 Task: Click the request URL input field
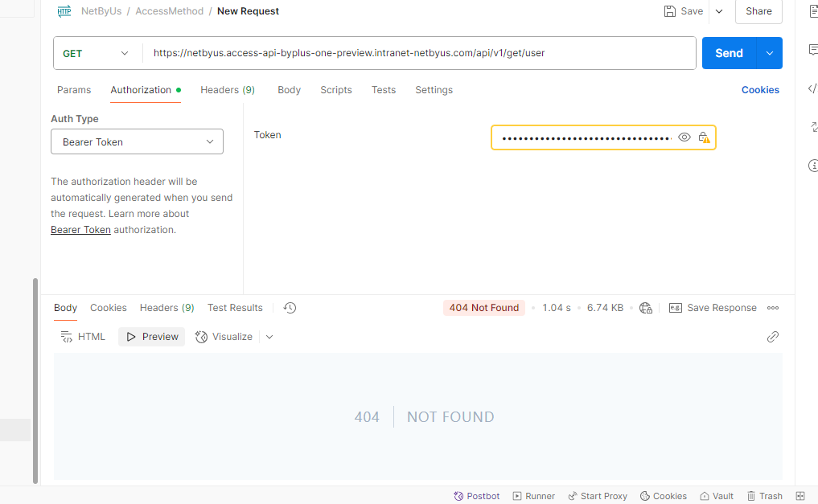coord(419,53)
